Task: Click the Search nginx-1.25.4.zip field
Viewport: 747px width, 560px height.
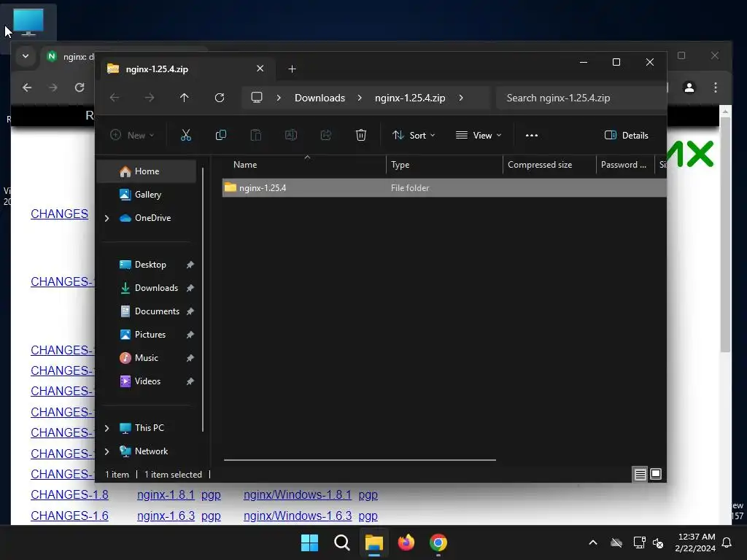Action: pos(581,98)
